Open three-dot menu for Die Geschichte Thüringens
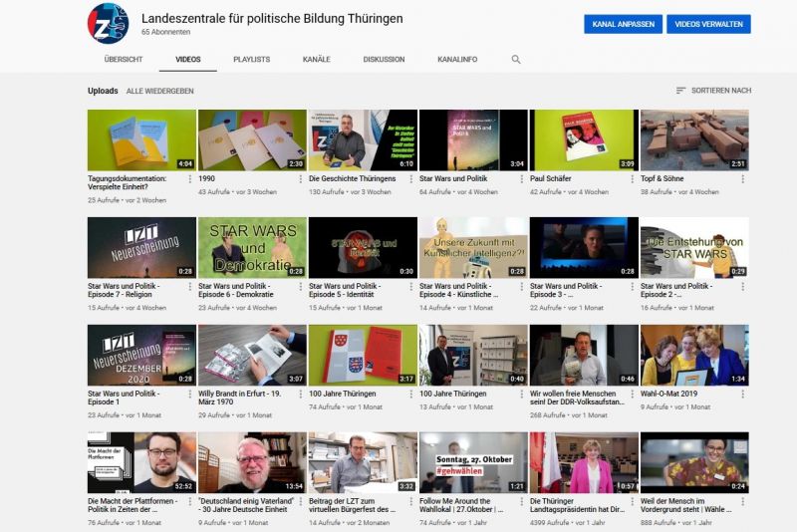This screenshot has width=797, height=532. coord(411,179)
